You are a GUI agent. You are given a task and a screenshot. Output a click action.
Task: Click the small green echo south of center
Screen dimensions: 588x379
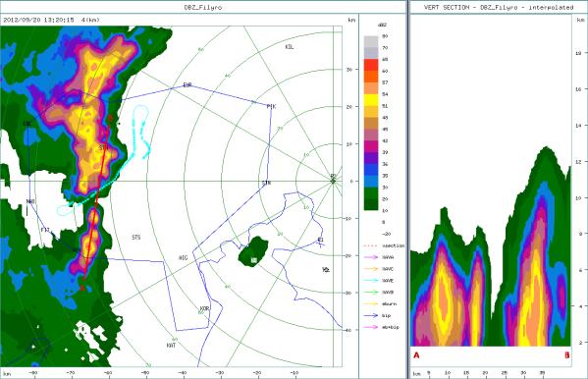tap(253, 251)
